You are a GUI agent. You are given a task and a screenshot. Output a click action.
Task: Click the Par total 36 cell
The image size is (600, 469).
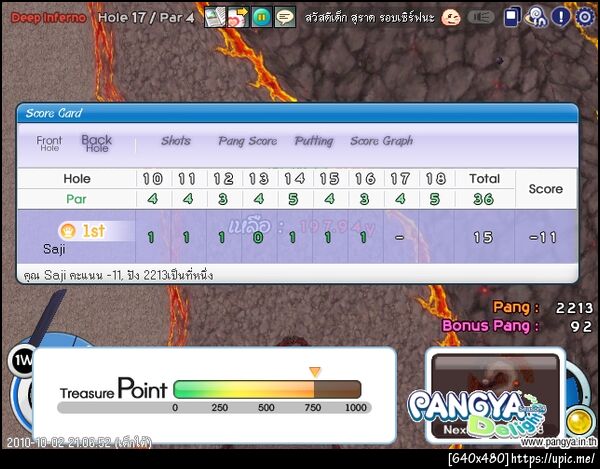point(484,199)
